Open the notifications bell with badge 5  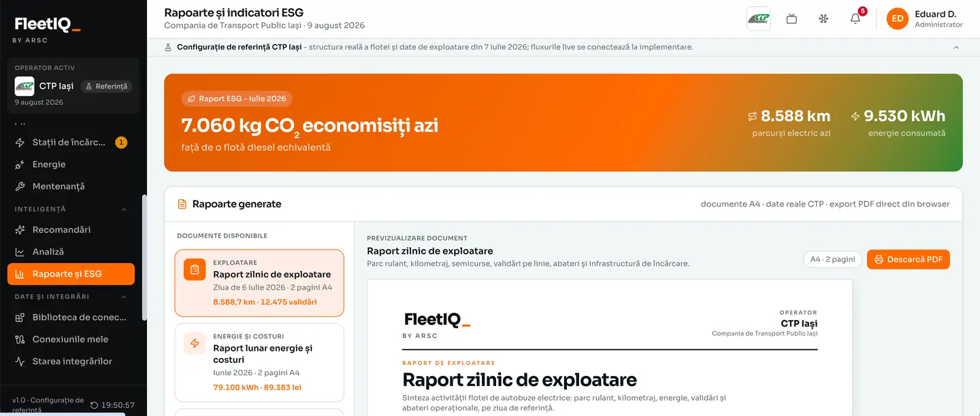click(x=855, y=19)
